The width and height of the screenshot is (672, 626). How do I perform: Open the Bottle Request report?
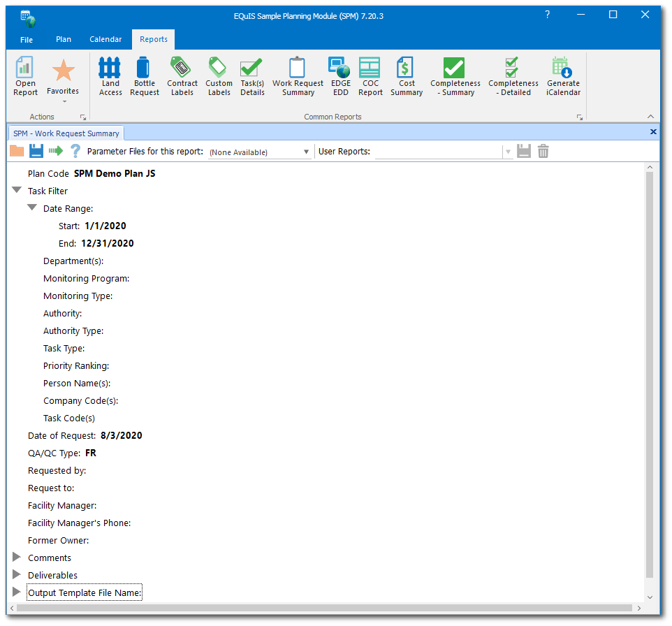(145, 75)
